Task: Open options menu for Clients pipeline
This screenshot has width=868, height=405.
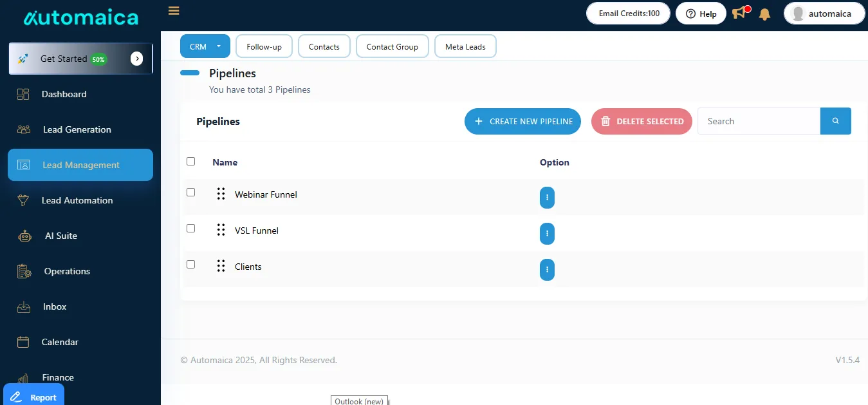Action: coord(547,270)
